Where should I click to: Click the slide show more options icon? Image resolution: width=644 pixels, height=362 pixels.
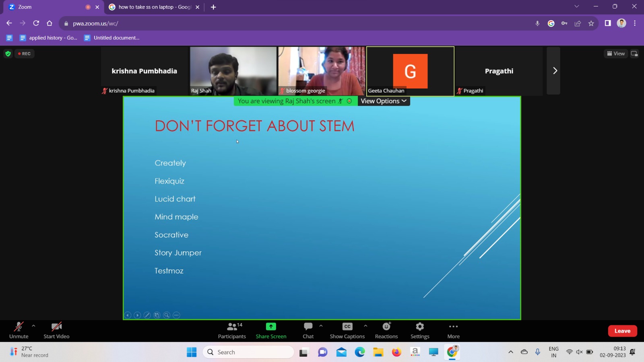pyautogui.click(x=176, y=315)
